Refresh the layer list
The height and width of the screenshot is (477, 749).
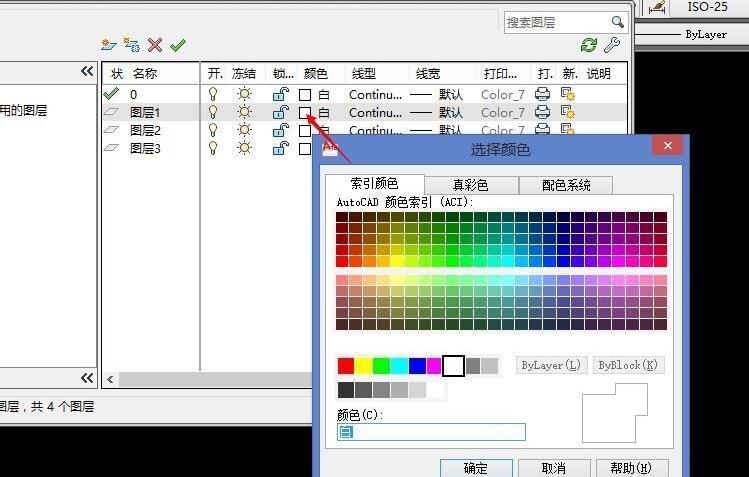(589, 45)
